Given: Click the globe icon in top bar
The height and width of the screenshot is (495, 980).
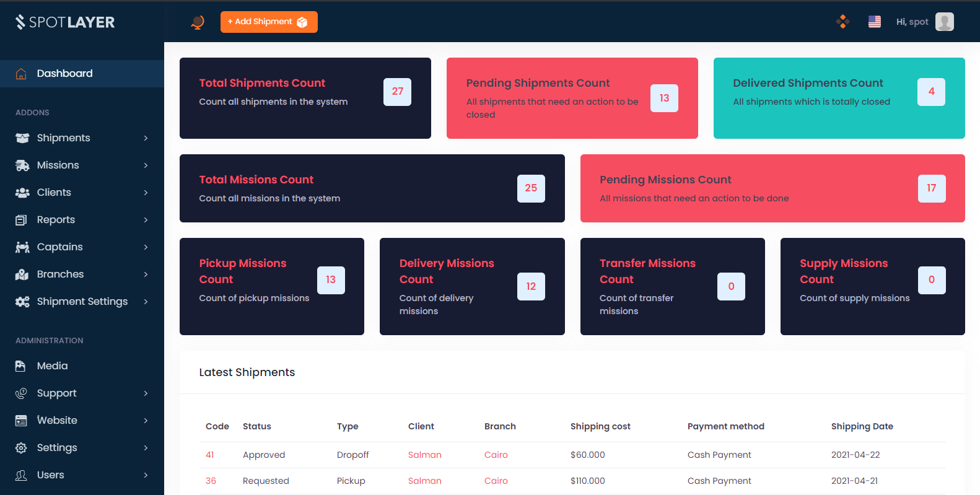Looking at the screenshot, I should (198, 22).
